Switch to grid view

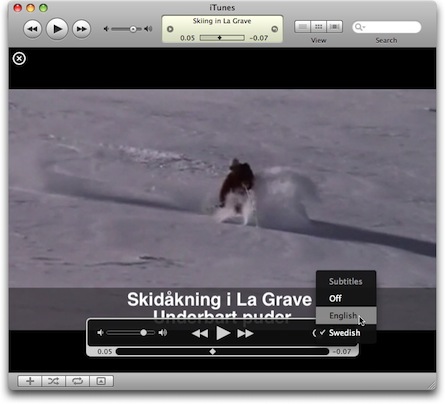pos(319,26)
